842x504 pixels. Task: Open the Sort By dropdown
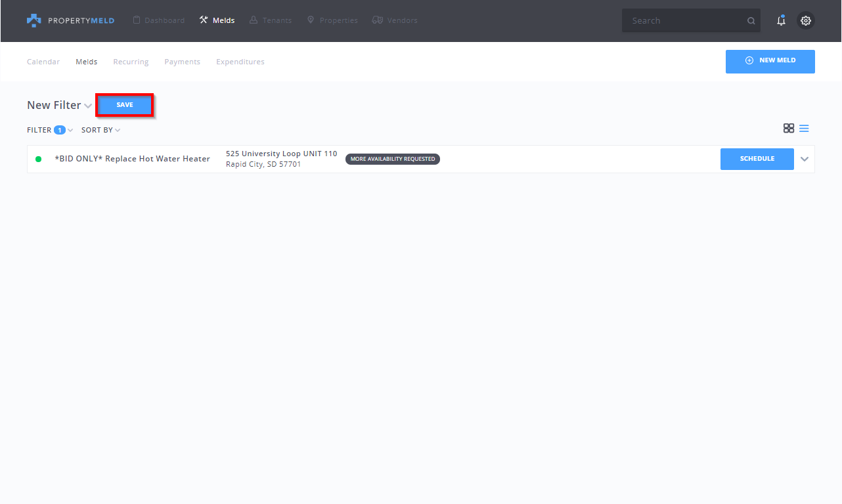point(100,130)
